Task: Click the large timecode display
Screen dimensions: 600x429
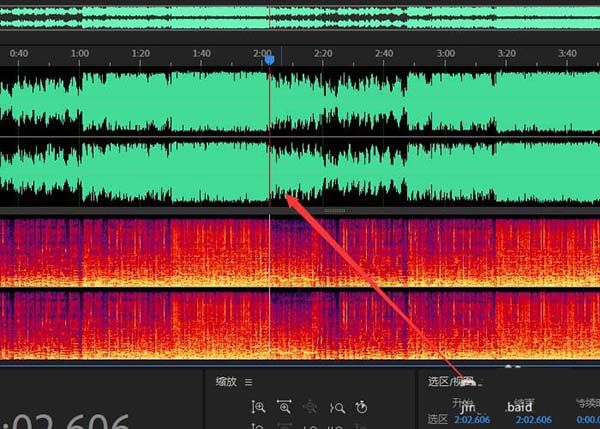Action: 65,421
